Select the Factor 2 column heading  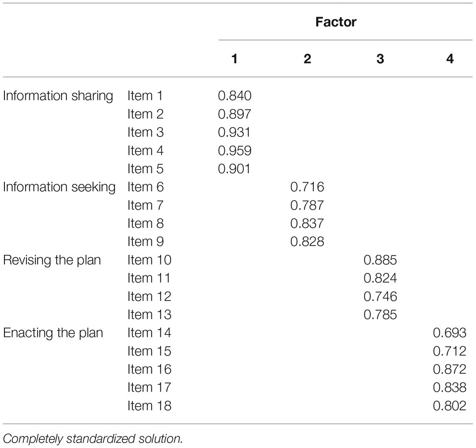point(307,59)
